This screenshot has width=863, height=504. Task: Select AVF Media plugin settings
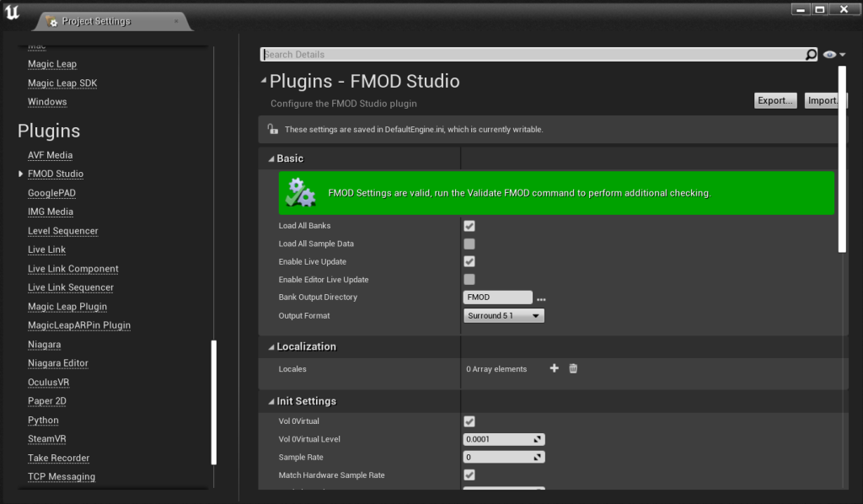[50, 155]
